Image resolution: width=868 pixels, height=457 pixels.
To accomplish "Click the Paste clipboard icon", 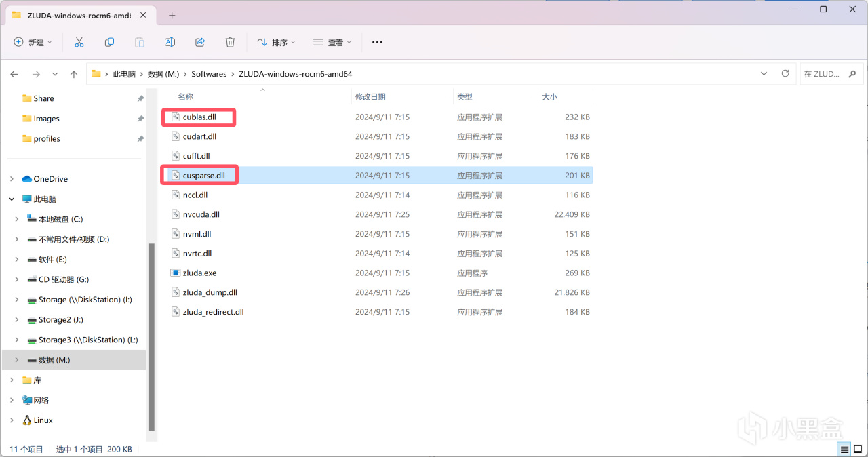I will (x=140, y=42).
